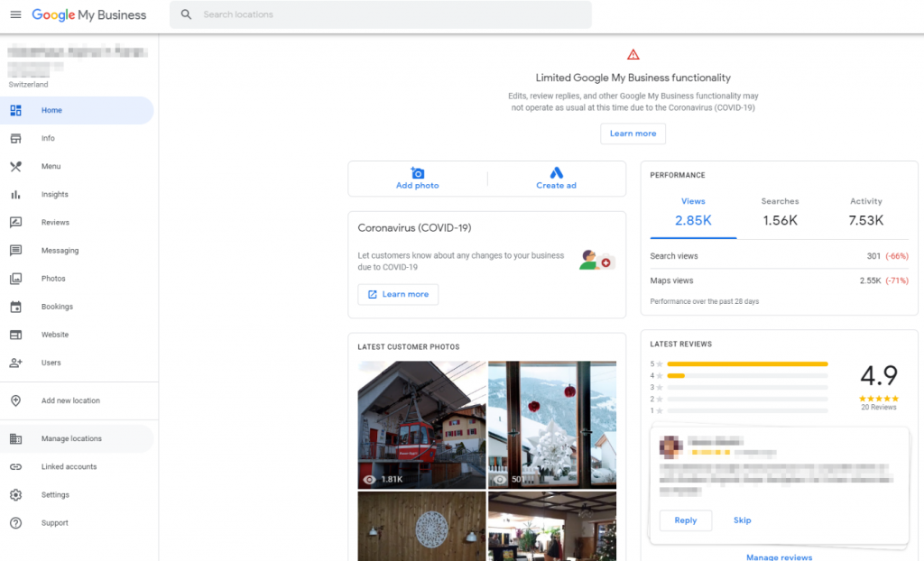Image resolution: width=924 pixels, height=561 pixels.
Task: Click the Insights bar chart icon
Action: point(16,195)
